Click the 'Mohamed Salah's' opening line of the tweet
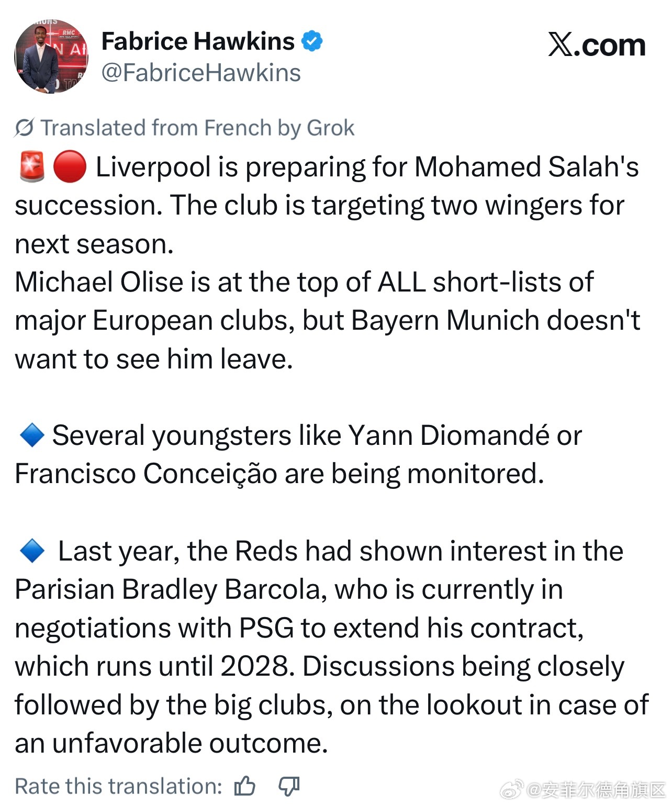672x806 pixels. click(366, 167)
